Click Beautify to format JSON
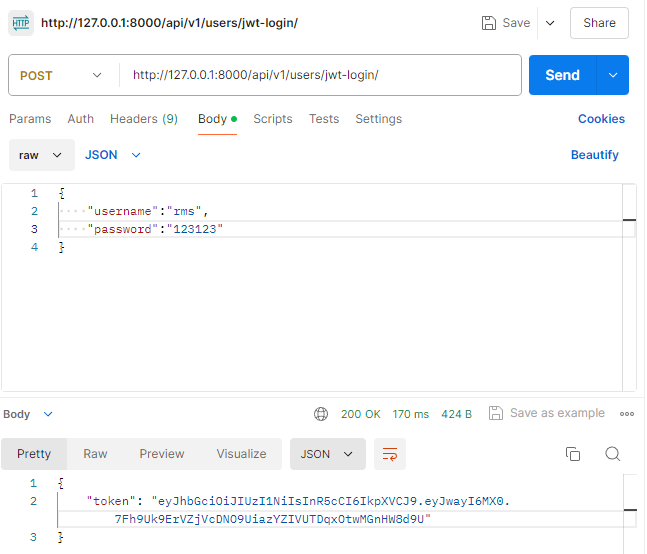 pos(595,155)
